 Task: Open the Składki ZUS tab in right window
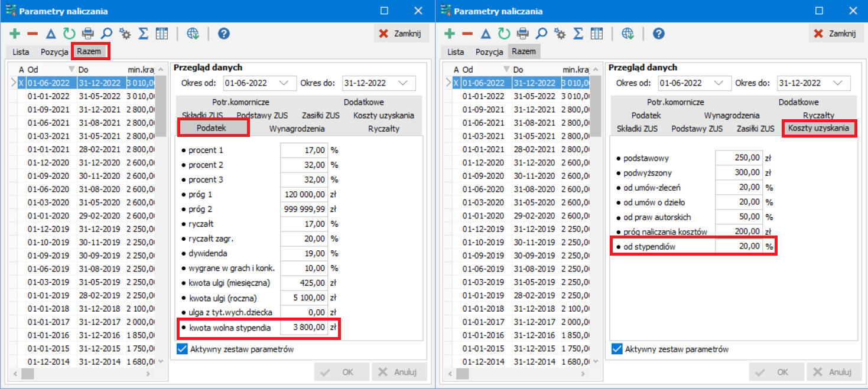637,128
